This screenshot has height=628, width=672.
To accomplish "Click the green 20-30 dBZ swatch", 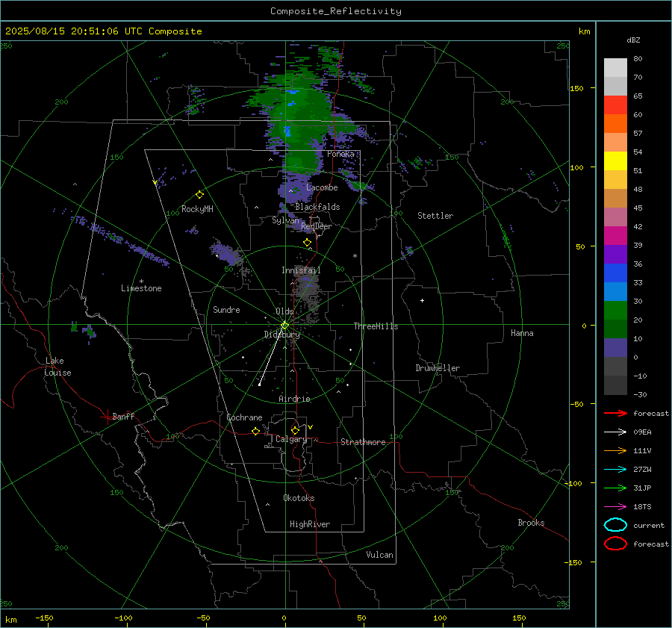I will click(615, 311).
